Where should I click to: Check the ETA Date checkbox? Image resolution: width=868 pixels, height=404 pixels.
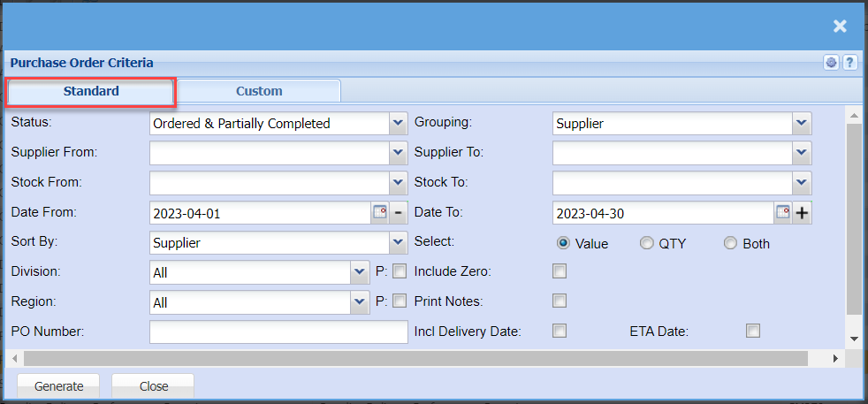753,331
